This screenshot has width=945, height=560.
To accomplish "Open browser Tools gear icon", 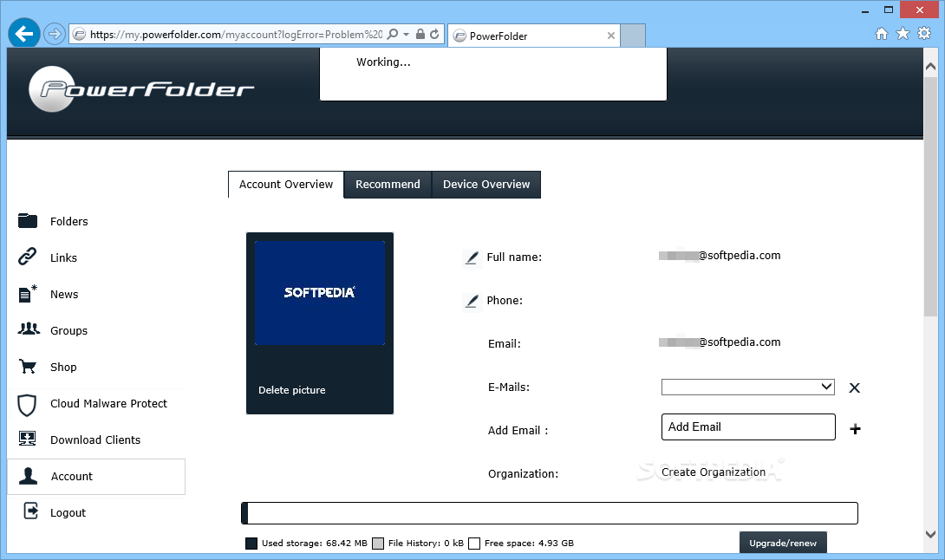I will (924, 34).
